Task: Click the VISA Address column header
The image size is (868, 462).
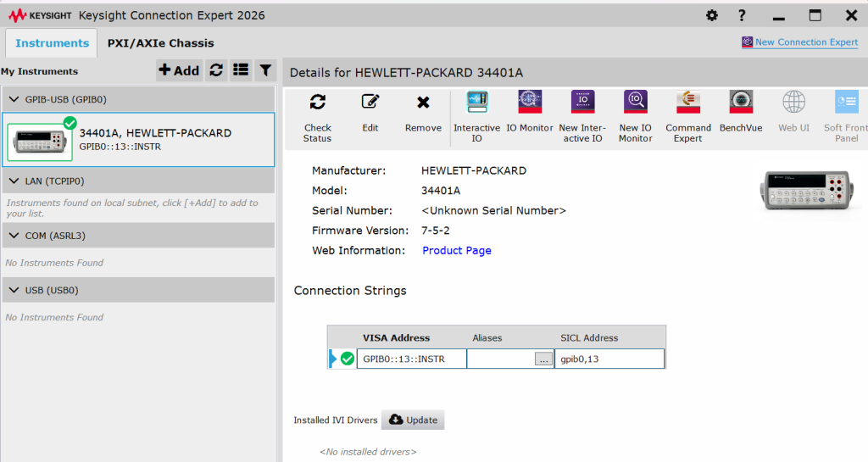Action: click(x=397, y=337)
